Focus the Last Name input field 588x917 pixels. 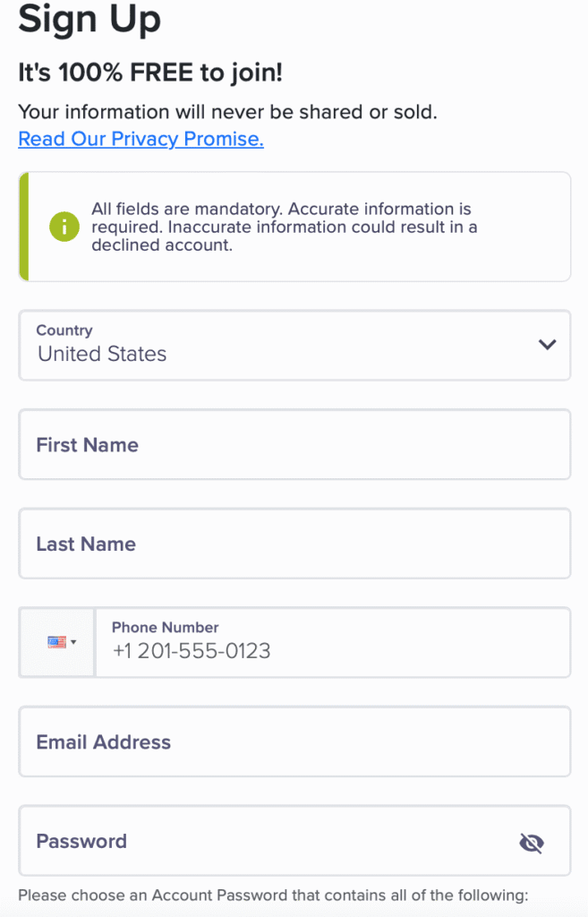click(294, 544)
